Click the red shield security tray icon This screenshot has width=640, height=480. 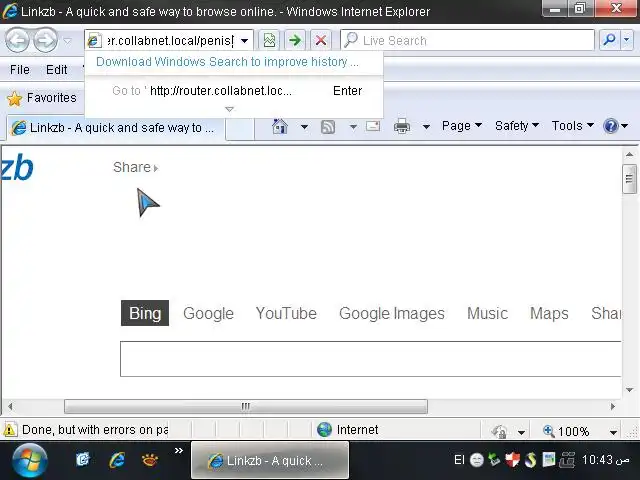point(513,460)
